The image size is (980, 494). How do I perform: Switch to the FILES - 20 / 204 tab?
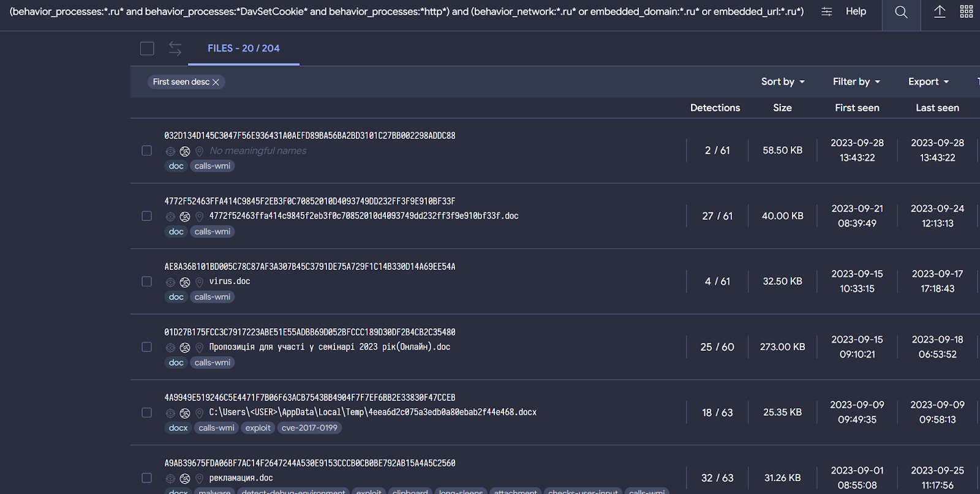tap(243, 48)
